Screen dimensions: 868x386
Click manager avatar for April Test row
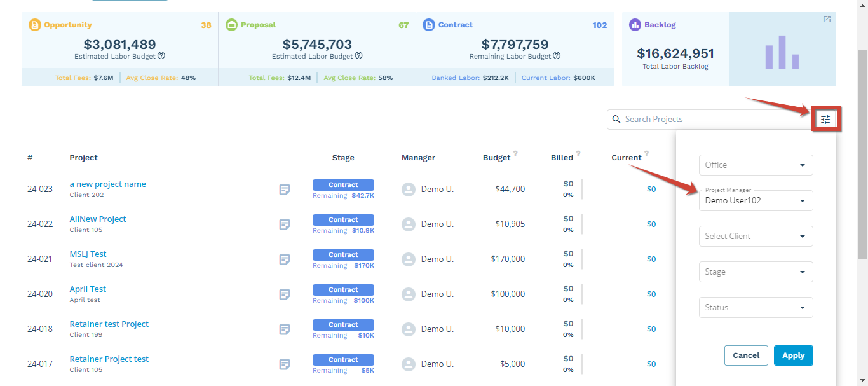click(x=409, y=294)
